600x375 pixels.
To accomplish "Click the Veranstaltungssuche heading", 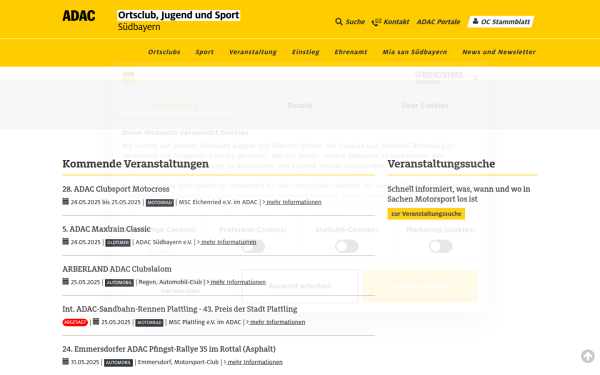I will tap(441, 164).
